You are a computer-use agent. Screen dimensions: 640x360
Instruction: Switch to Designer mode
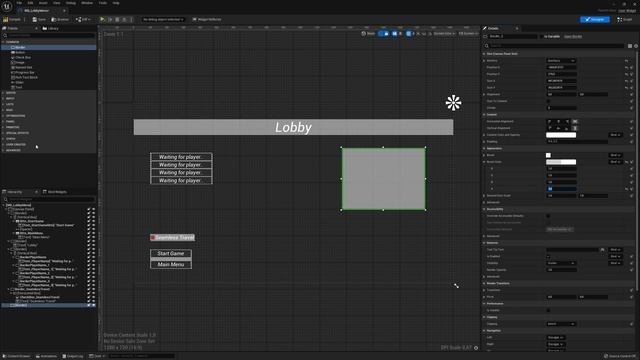point(595,19)
